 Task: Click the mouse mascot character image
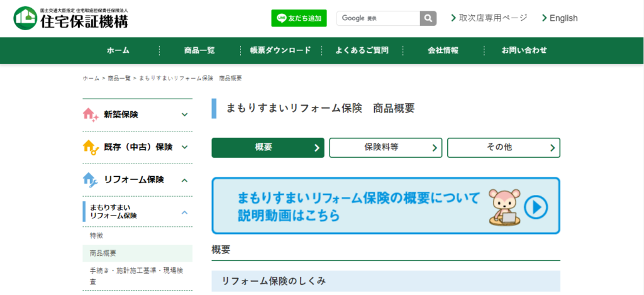504,206
